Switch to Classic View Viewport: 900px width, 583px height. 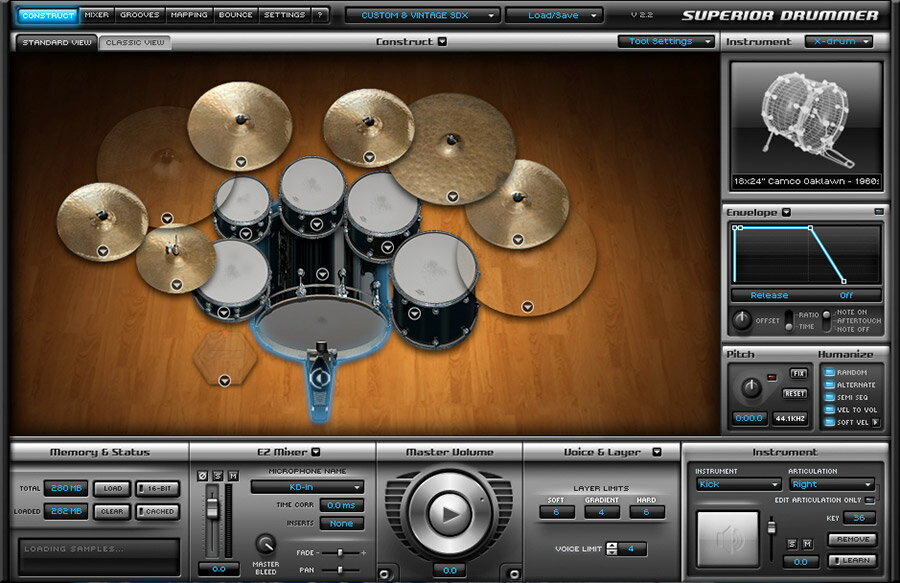click(x=137, y=42)
